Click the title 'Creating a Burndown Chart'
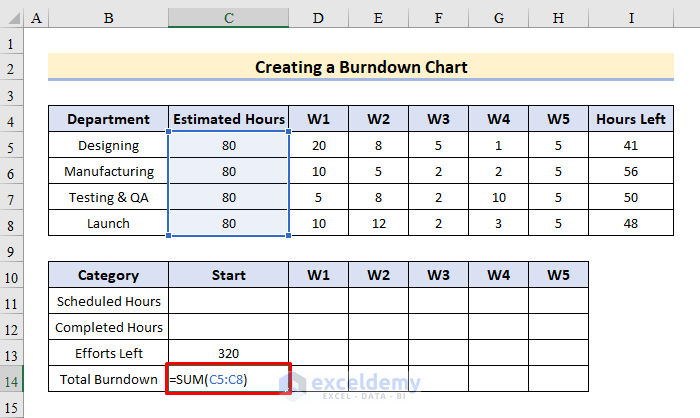 click(360, 67)
